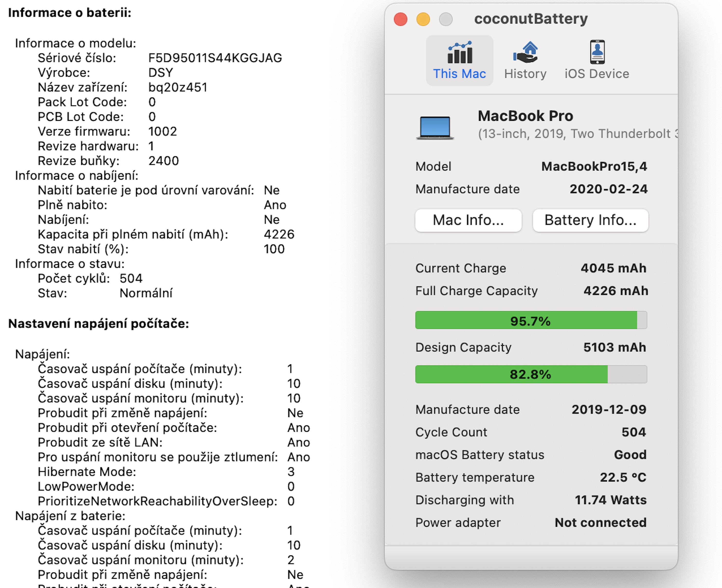
Task: Minimize the coconutBattery window with yellow button
Action: tap(423, 19)
